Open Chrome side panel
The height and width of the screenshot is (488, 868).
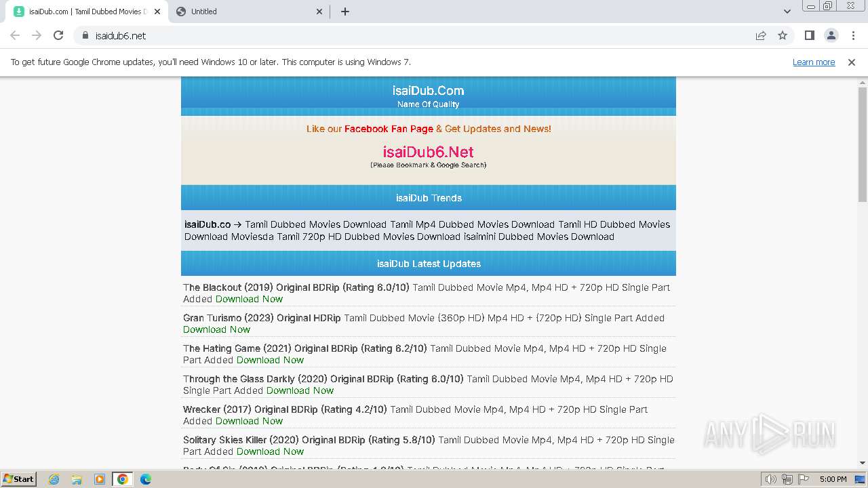[x=809, y=35]
